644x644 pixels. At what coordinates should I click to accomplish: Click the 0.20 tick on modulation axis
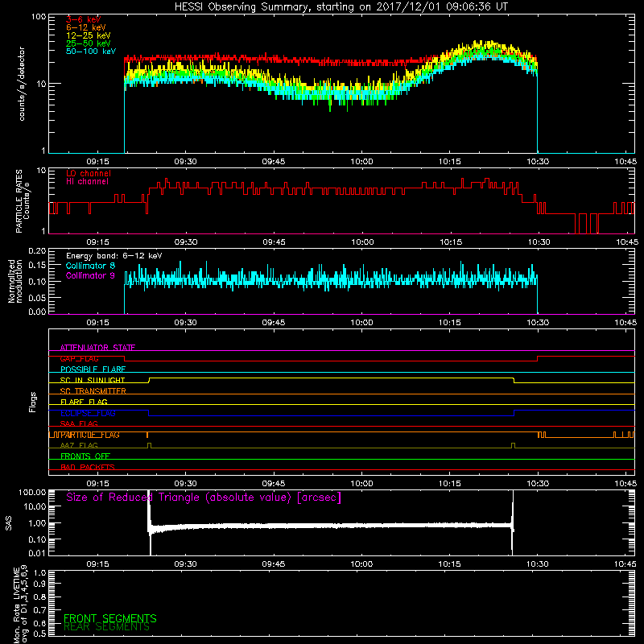(x=37, y=250)
